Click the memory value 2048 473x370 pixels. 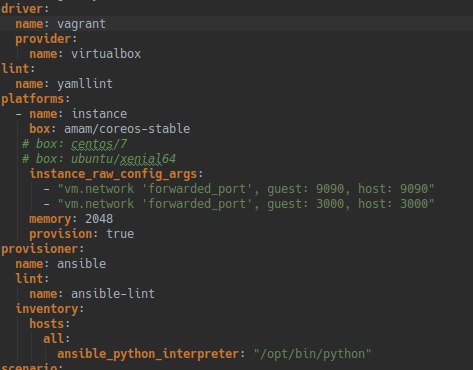coord(99,219)
